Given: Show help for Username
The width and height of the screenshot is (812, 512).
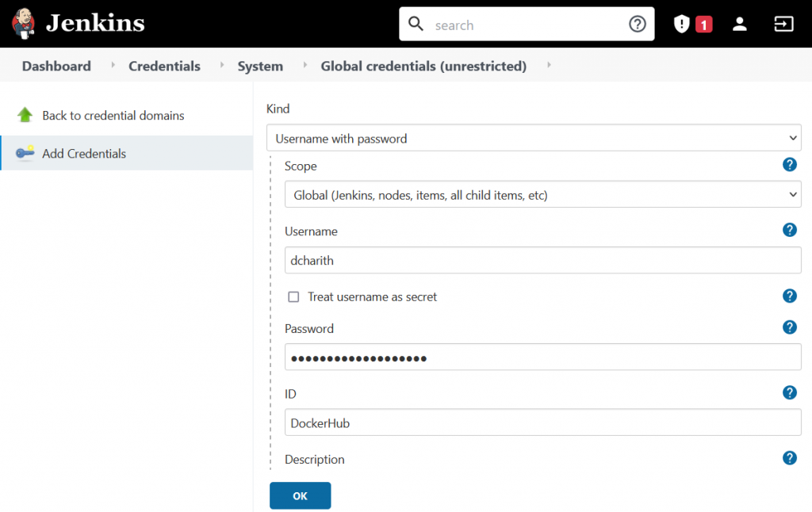Looking at the screenshot, I should click(x=789, y=230).
